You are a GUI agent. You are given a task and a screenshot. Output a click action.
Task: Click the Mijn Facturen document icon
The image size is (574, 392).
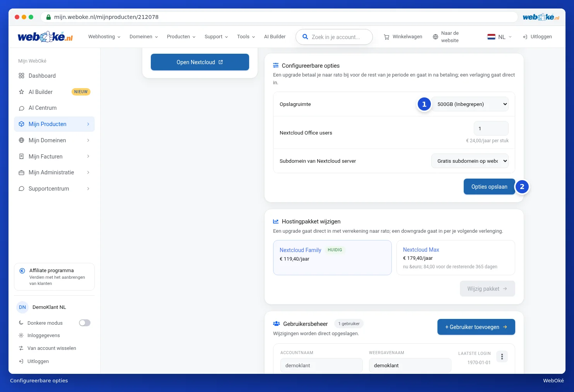pyautogui.click(x=22, y=157)
